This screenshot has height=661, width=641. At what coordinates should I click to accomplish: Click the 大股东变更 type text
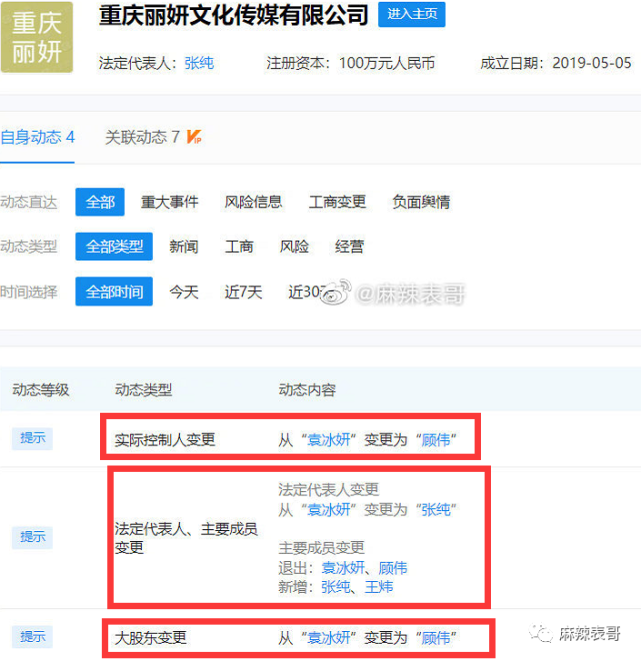[x=150, y=638]
